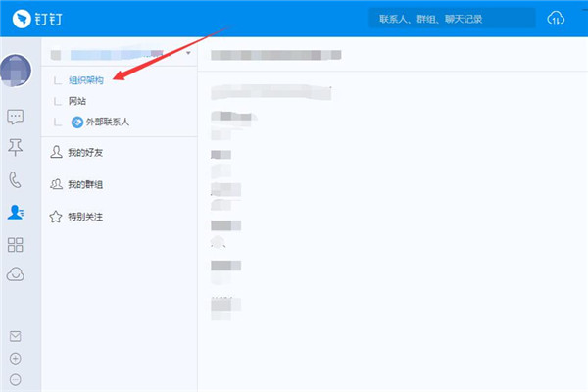Click the plus circle icon at bottom

15,358
